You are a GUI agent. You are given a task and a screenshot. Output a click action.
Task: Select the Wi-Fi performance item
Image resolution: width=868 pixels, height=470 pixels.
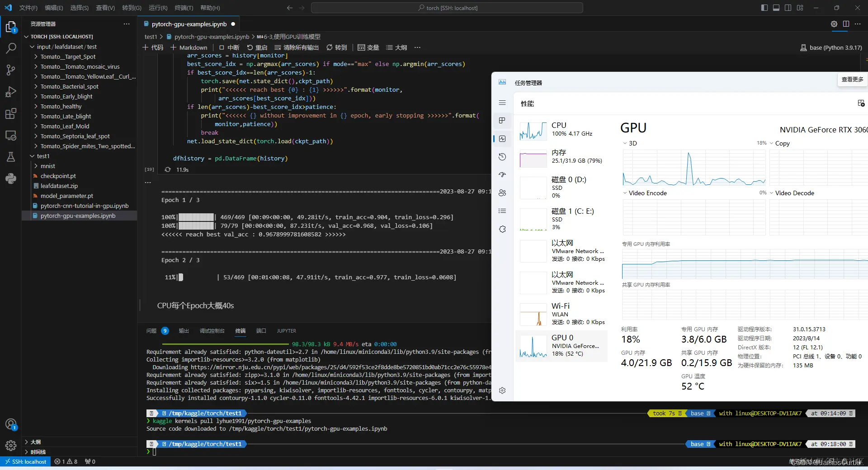(562, 314)
